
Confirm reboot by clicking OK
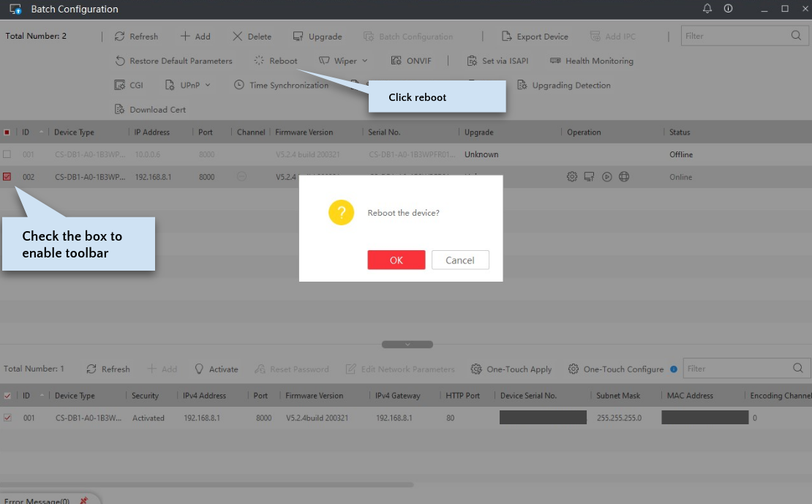pos(396,260)
